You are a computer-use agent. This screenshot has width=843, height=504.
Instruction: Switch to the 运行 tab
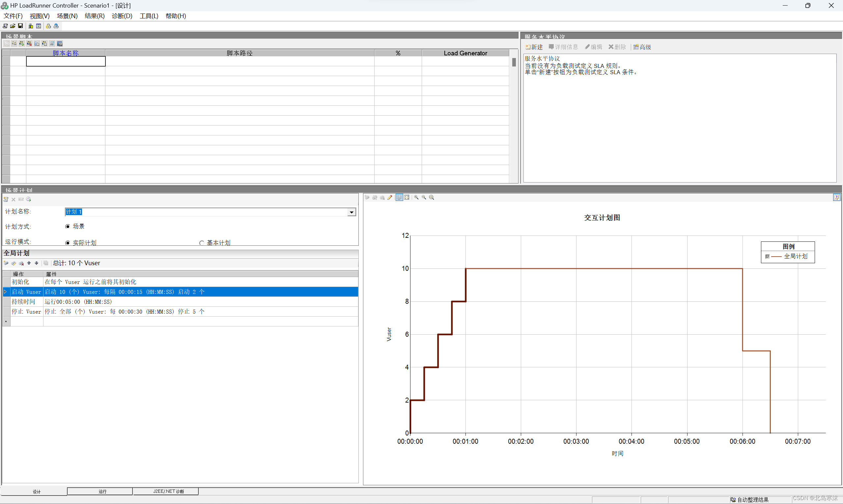(102, 491)
